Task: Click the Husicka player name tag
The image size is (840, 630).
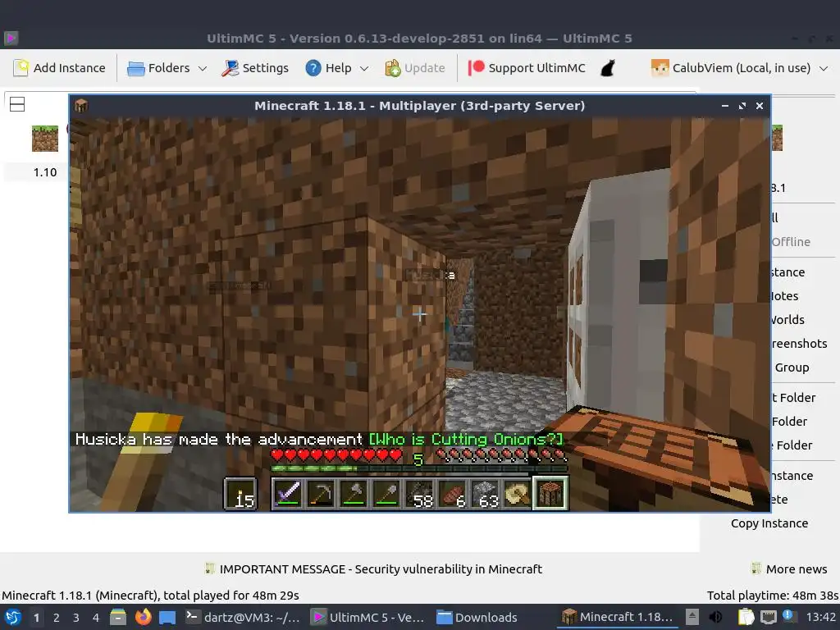Action: tap(430, 275)
